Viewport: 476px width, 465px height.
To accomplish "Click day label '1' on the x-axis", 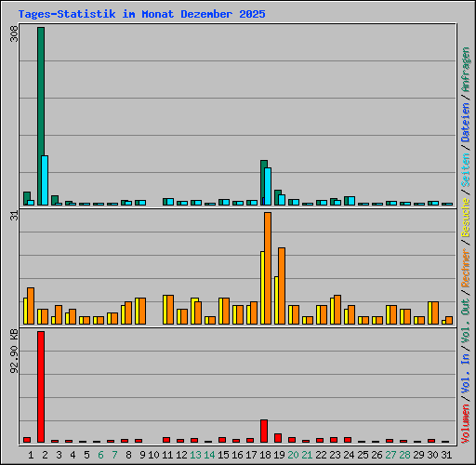I will (31, 455).
